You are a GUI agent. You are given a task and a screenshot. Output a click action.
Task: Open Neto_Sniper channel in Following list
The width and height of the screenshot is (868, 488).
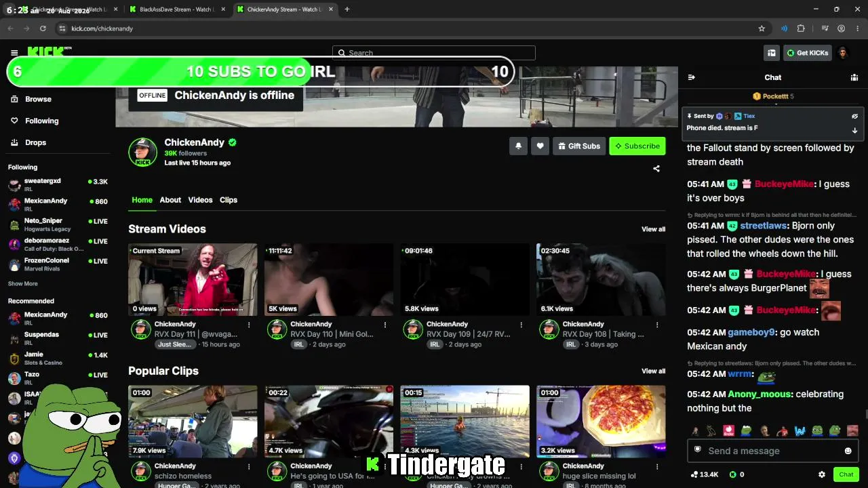point(58,224)
